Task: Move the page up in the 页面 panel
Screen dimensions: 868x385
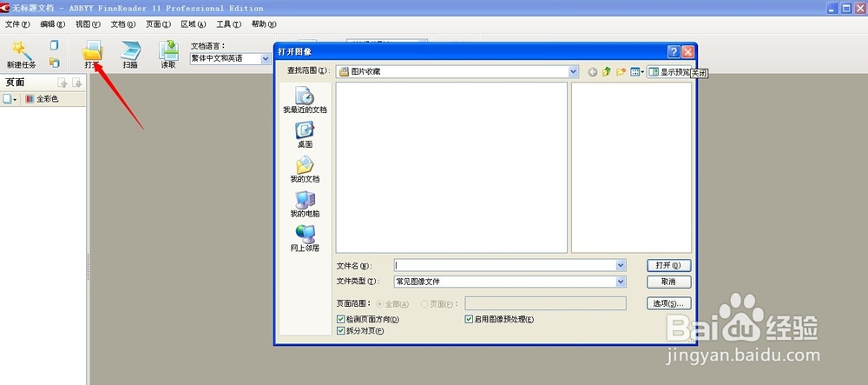Action: point(63,83)
